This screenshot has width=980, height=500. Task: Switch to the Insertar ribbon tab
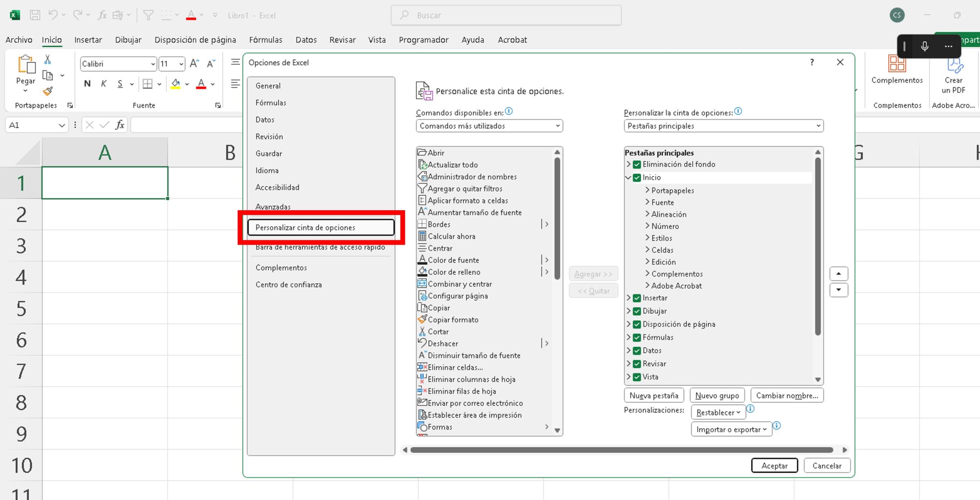(88, 40)
